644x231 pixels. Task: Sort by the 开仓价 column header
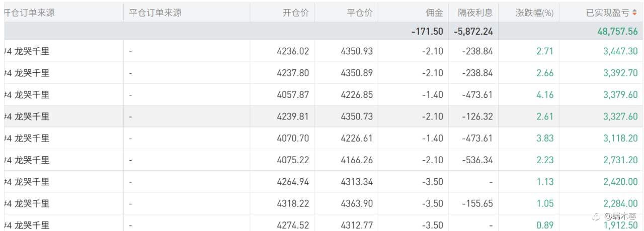[296, 13]
